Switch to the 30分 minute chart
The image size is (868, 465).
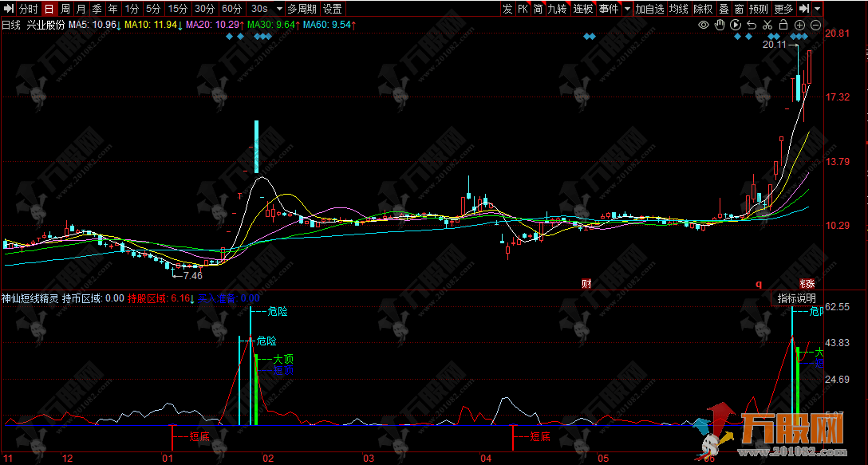click(205, 9)
